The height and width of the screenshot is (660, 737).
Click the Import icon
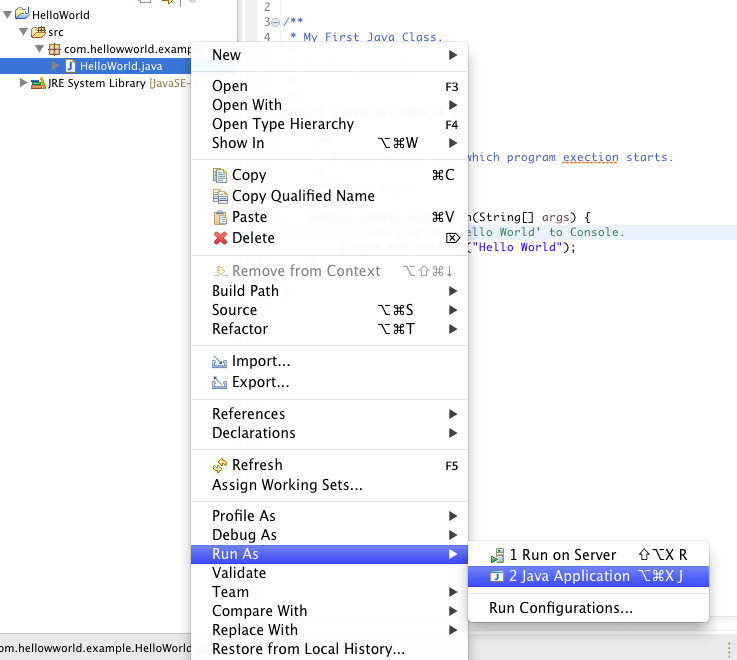coord(220,361)
